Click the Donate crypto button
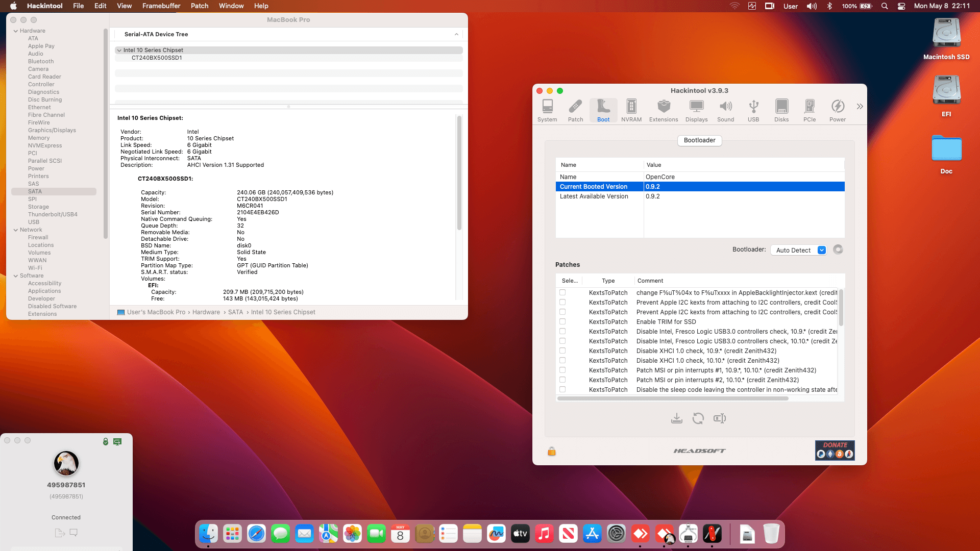Viewport: 980px width, 551px height. [835, 450]
